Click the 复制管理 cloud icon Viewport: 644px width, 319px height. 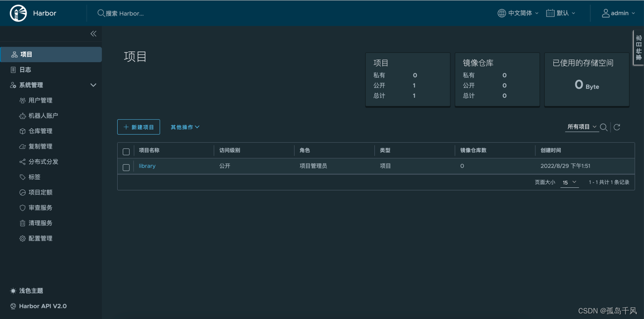click(23, 147)
